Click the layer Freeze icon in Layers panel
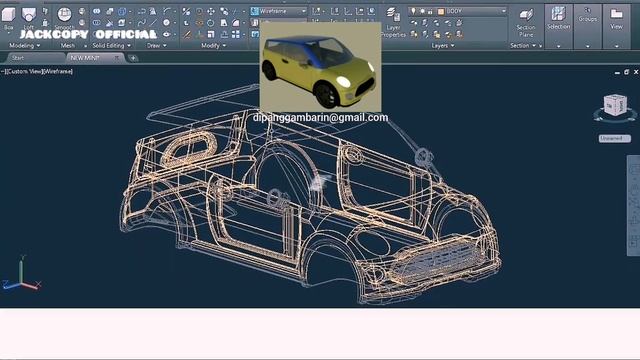The width and height of the screenshot is (640, 360). click(437, 23)
